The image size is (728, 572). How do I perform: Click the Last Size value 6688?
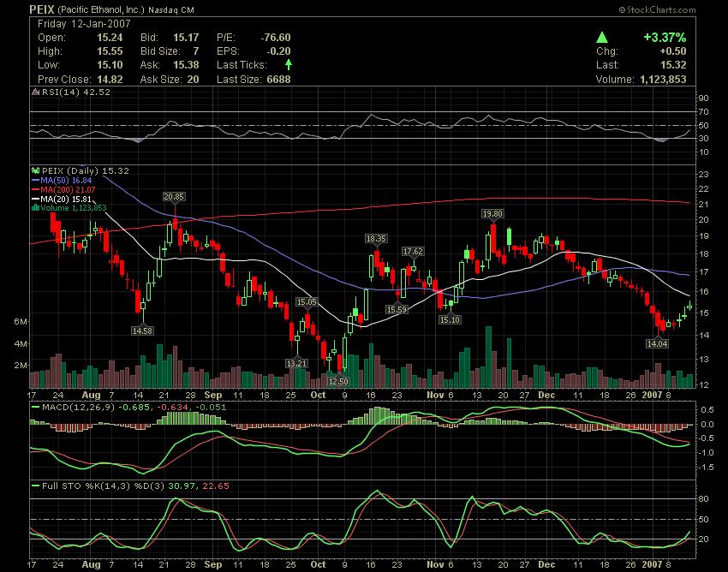click(x=278, y=80)
